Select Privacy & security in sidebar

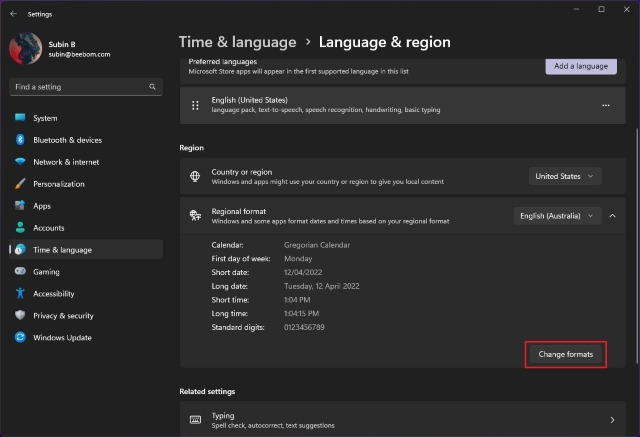86,315
